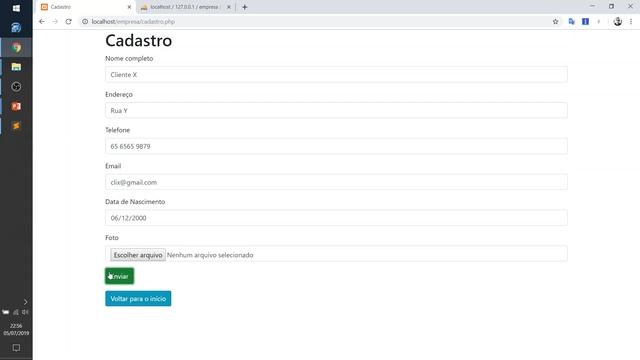The width and height of the screenshot is (640, 360).
Task: Click the Chrome icon in the taskbar
Action: pos(16,47)
